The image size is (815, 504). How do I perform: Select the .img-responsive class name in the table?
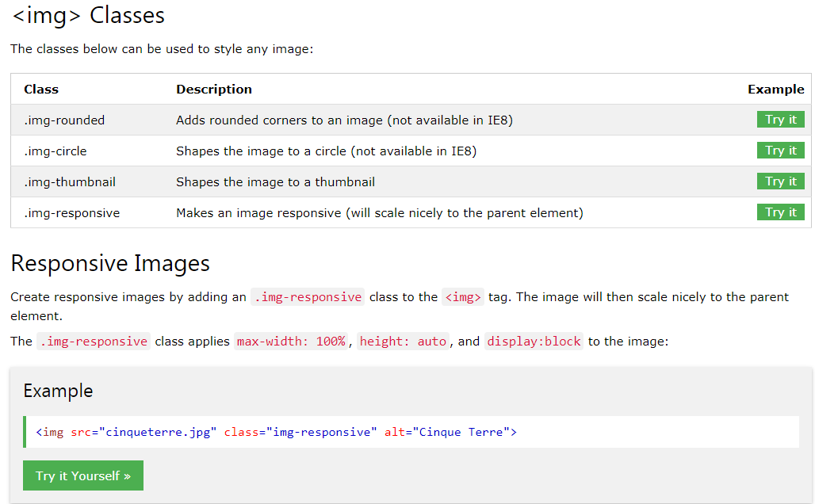(72, 212)
